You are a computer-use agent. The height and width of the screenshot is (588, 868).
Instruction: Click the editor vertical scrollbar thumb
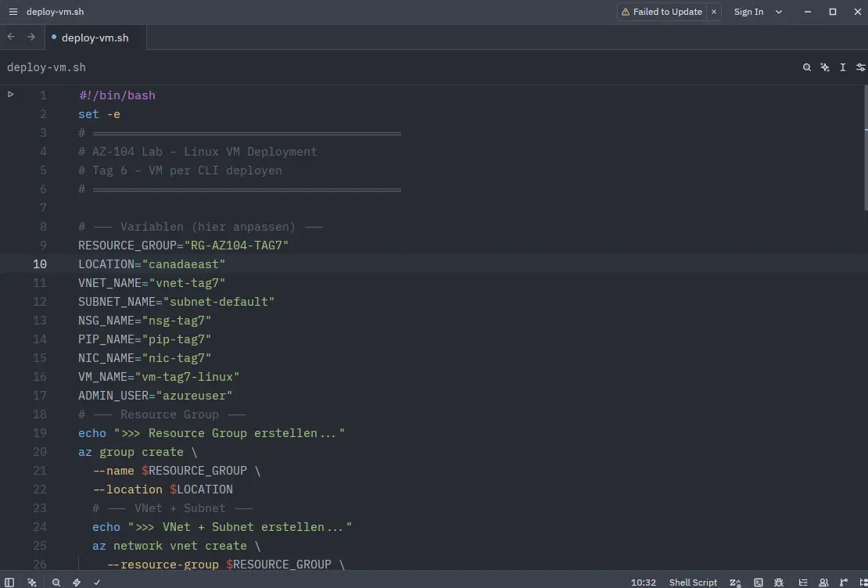pos(866,148)
